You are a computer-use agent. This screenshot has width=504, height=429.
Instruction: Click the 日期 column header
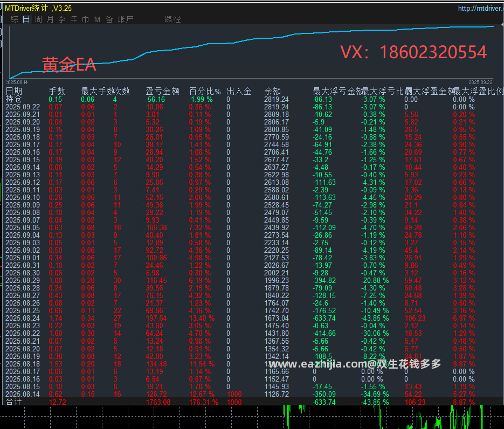tap(14, 91)
